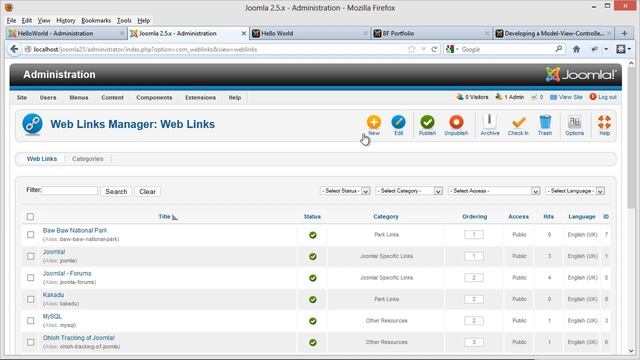
Task: Open Firefox History menu
Action: (x=66, y=20)
